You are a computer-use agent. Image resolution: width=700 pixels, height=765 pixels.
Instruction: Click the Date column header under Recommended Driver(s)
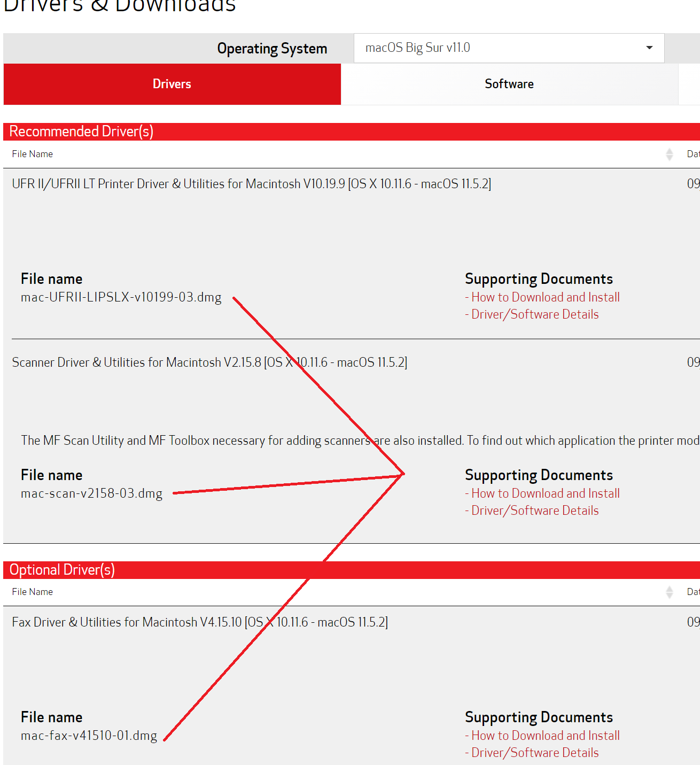click(x=693, y=154)
